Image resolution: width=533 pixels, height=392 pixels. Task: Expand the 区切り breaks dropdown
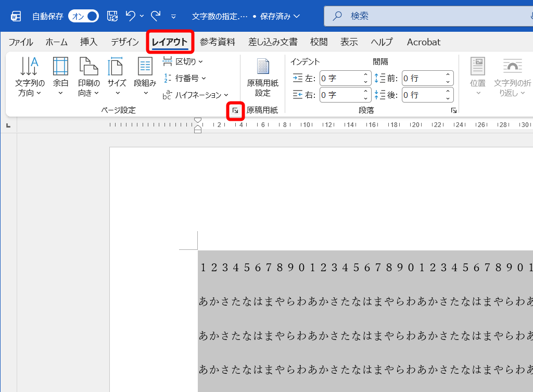click(183, 61)
